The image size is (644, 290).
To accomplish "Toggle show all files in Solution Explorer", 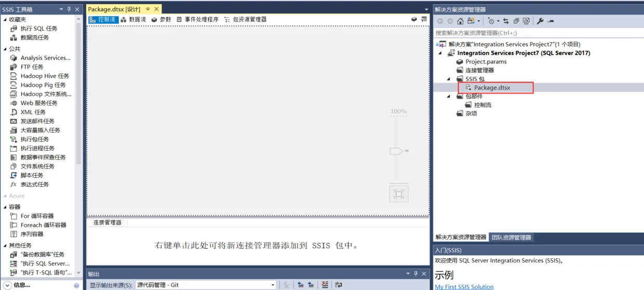I will coord(527,21).
